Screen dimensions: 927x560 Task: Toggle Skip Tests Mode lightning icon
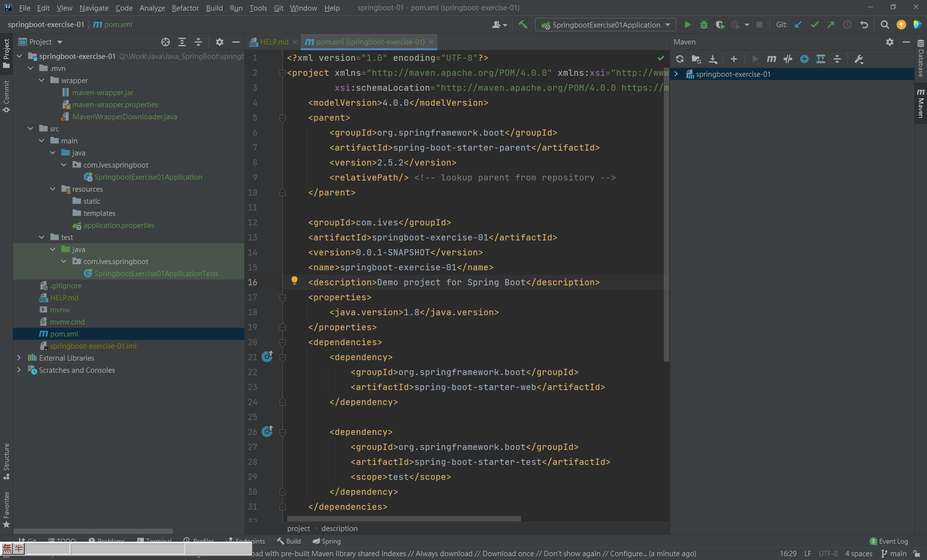click(x=804, y=59)
